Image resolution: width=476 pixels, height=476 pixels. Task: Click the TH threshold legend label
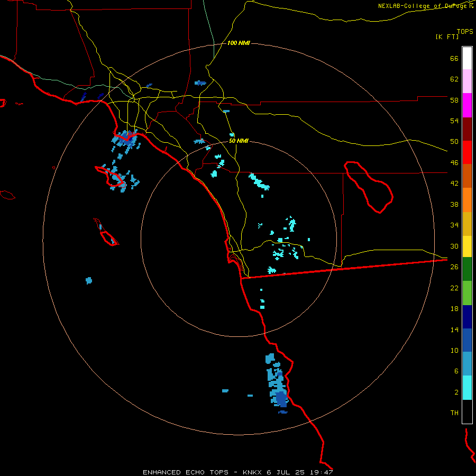coord(454,413)
